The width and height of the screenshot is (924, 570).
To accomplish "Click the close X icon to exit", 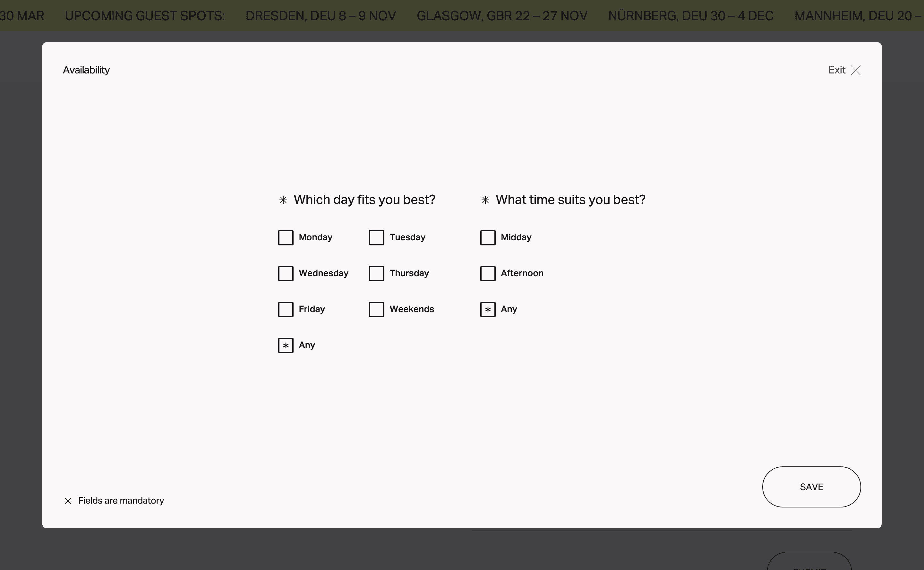I will pos(855,70).
